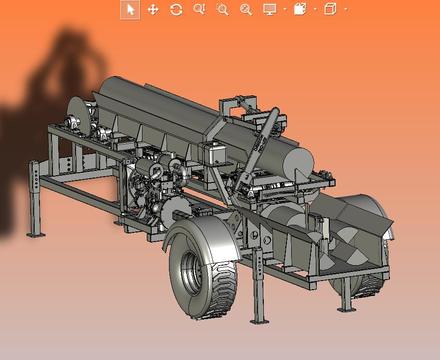This screenshot has height=360, width=440.
Task: Click the zoom to fit icon
Action: (x=246, y=10)
